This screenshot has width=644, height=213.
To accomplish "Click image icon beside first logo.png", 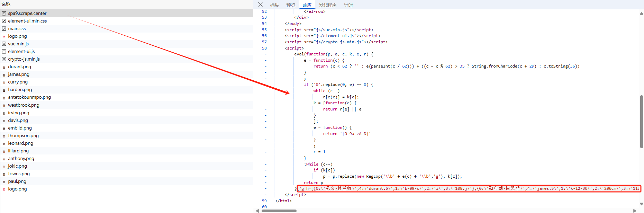I will [x=4, y=36].
